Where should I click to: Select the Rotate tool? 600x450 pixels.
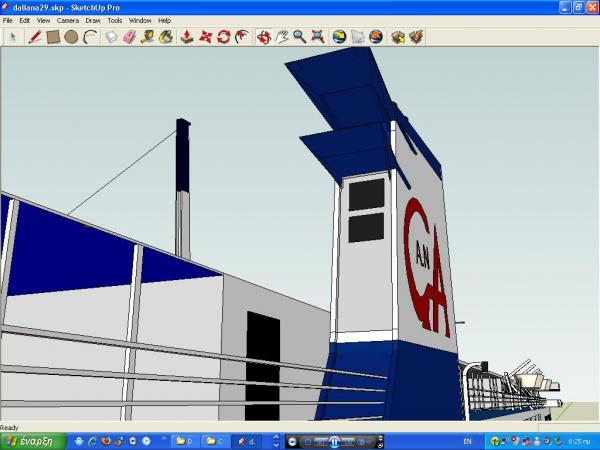pyautogui.click(x=223, y=37)
